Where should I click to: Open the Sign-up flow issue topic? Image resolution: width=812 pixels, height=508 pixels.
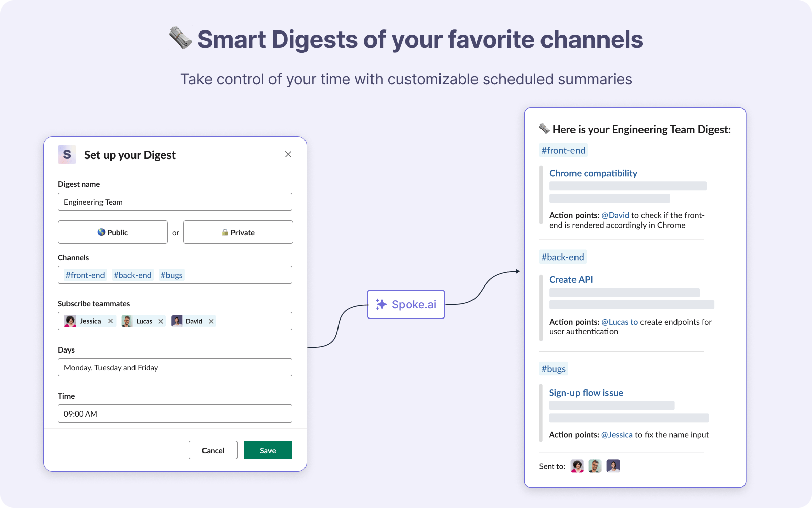586,393
